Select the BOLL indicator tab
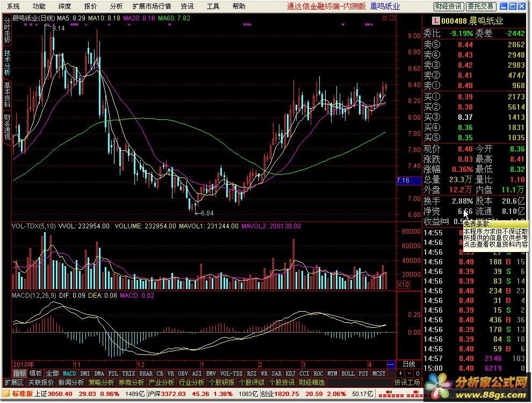Image resolution: width=532 pixels, height=403 pixels. click(348, 373)
